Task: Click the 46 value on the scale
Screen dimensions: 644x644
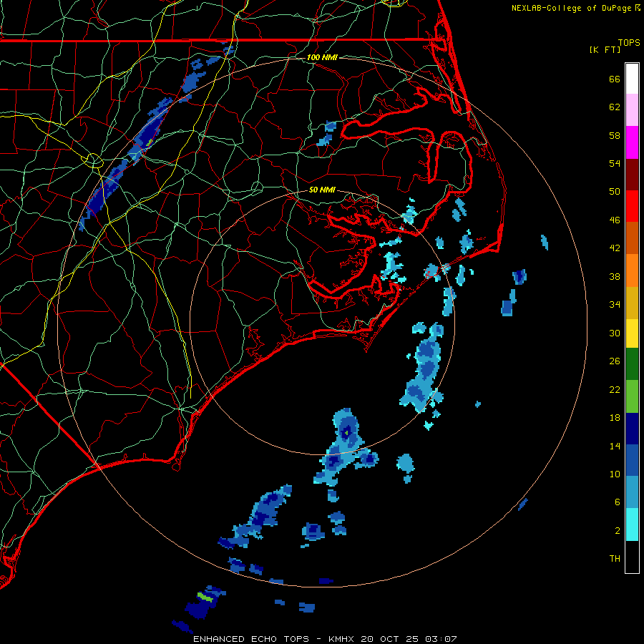Action: click(x=615, y=220)
